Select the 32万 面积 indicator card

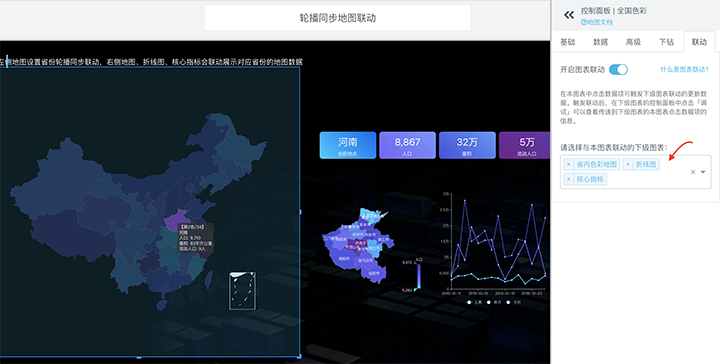click(467, 146)
